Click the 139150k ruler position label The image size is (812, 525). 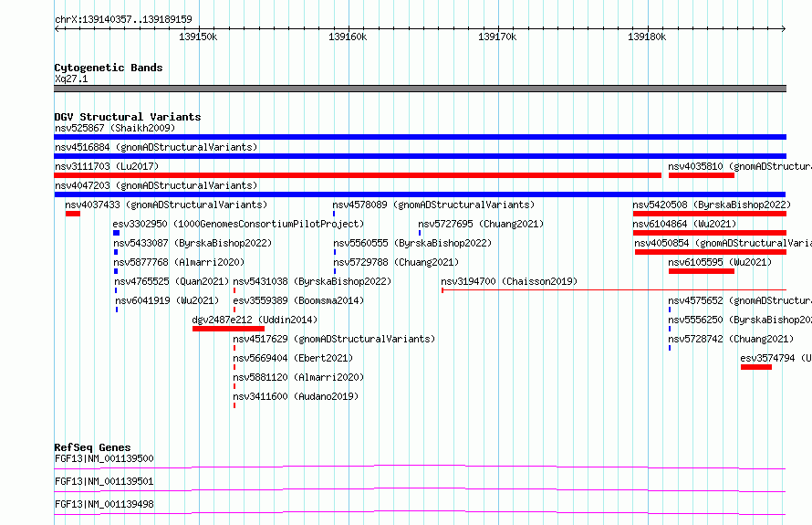198,37
